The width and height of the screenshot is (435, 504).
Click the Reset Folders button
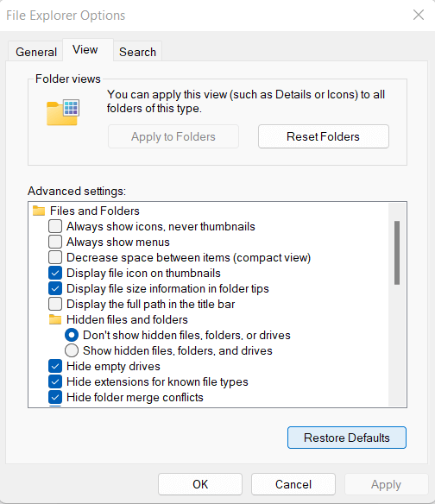[323, 136]
